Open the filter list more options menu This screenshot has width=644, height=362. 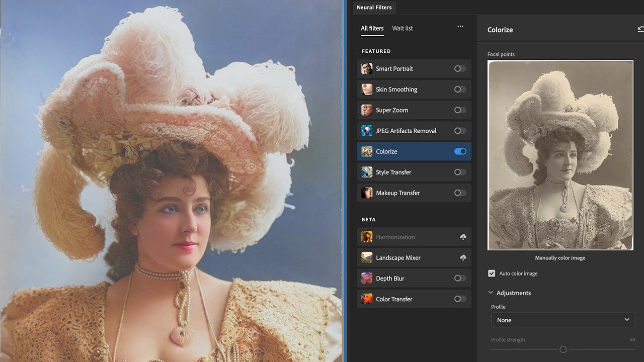tap(460, 26)
